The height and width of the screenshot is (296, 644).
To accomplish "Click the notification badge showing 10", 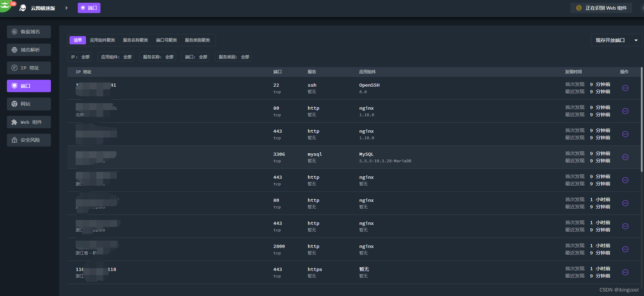I will (13, 4).
